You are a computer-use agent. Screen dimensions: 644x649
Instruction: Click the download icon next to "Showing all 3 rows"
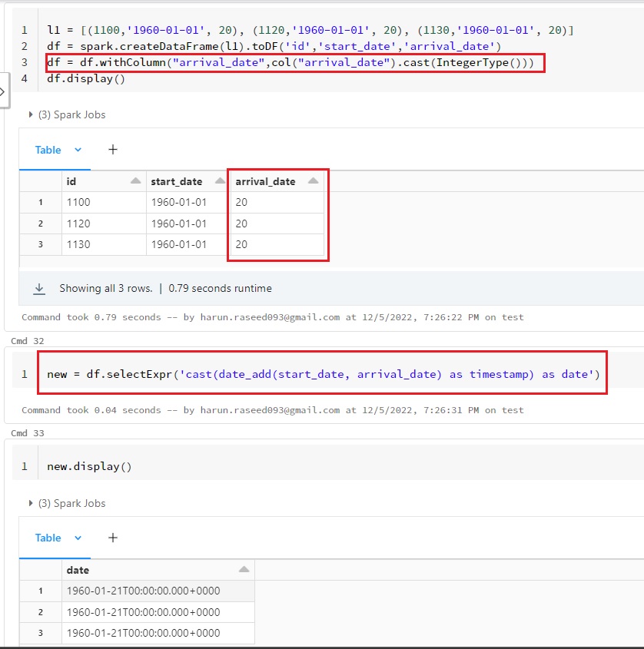pyautogui.click(x=39, y=289)
